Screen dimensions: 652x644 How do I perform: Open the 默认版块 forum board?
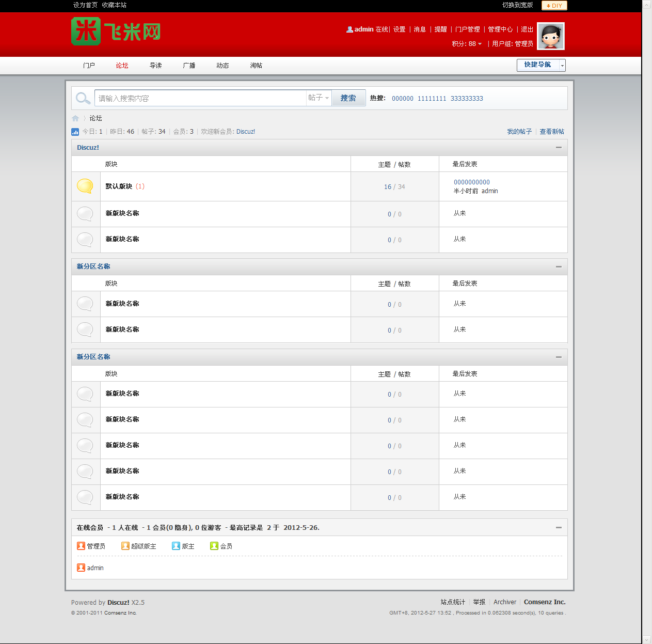point(119,186)
